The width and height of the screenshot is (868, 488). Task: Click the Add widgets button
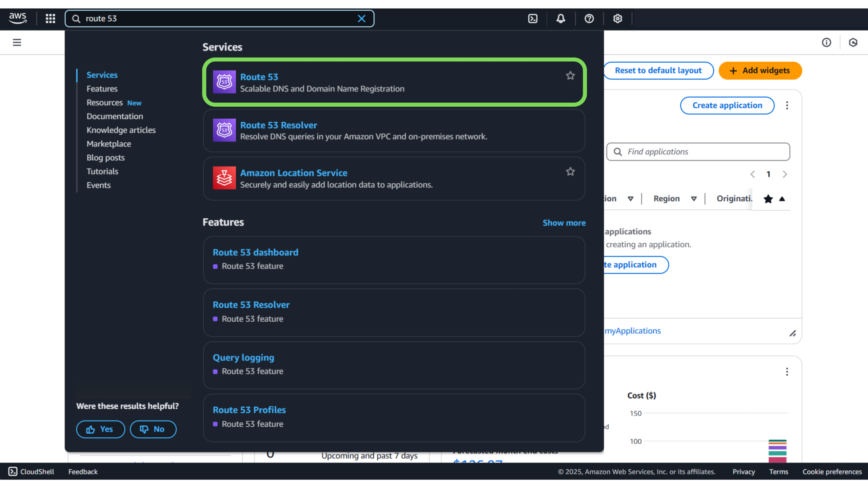pyautogui.click(x=760, y=70)
